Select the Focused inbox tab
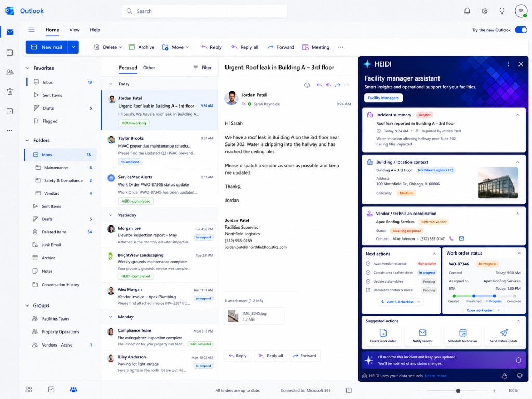 (128, 68)
